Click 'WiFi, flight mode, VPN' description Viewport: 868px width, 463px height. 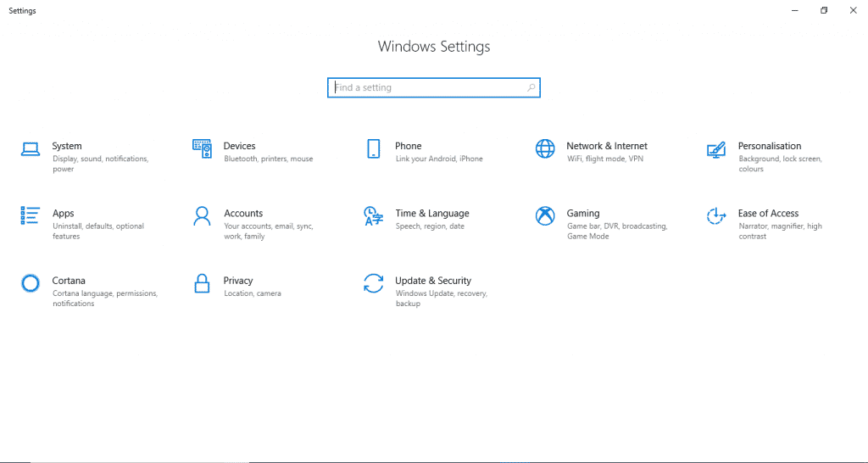[605, 159]
